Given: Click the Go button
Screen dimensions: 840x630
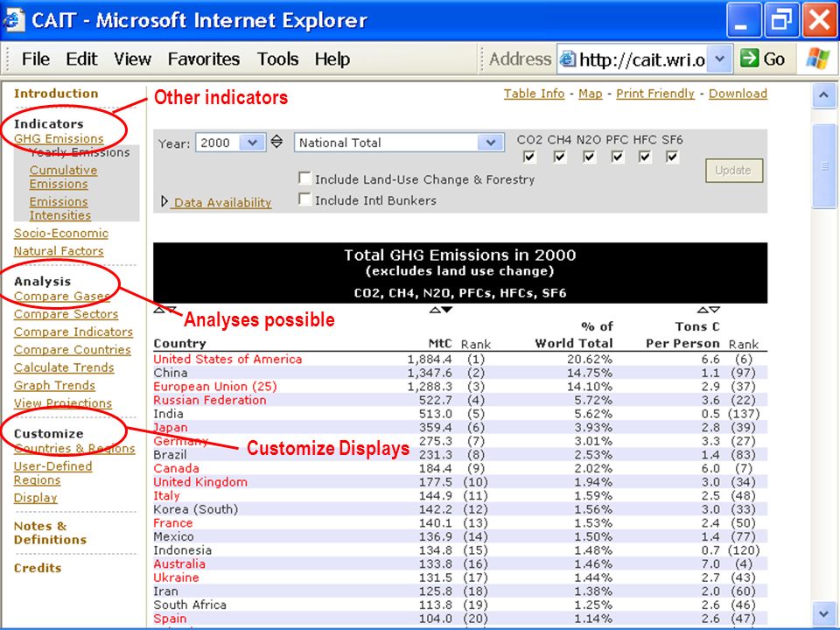Looking at the screenshot, I should pos(764,59).
